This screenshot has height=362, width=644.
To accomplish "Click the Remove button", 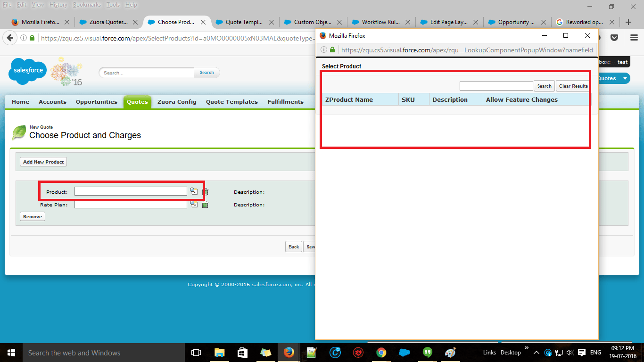I will tap(32, 216).
